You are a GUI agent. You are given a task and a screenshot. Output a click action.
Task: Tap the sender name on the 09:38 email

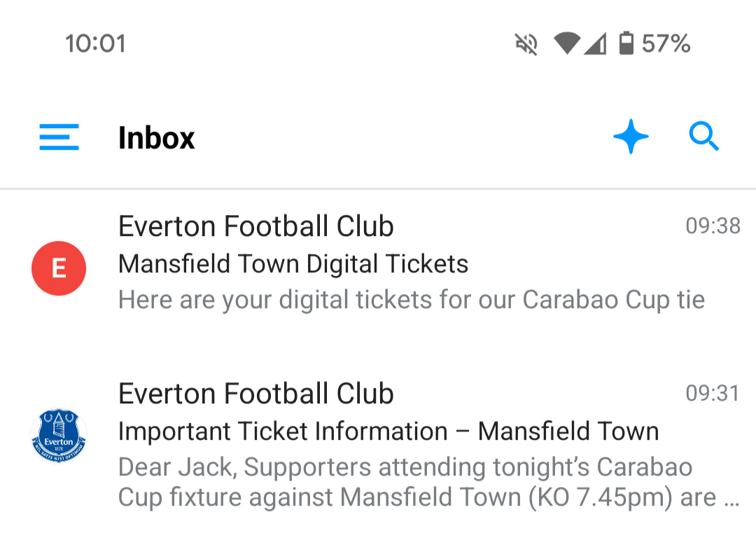point(256,226)
